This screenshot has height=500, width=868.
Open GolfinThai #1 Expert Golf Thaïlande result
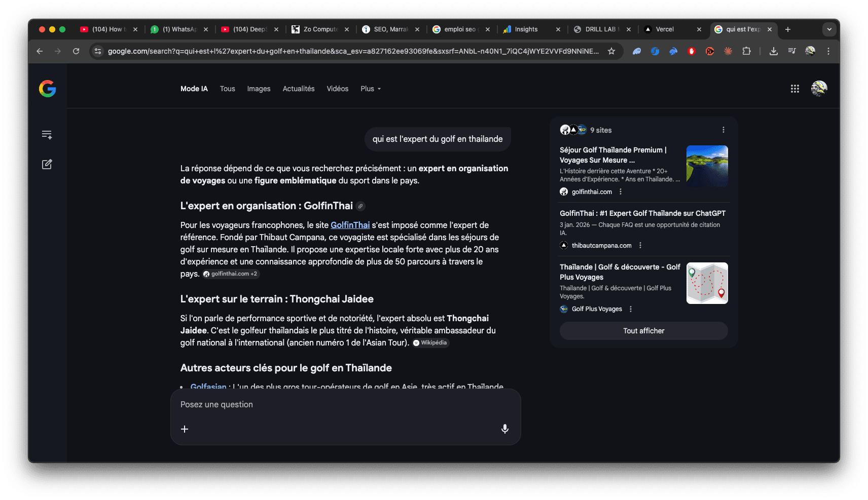pyautogui.click(x=642, y=213)
